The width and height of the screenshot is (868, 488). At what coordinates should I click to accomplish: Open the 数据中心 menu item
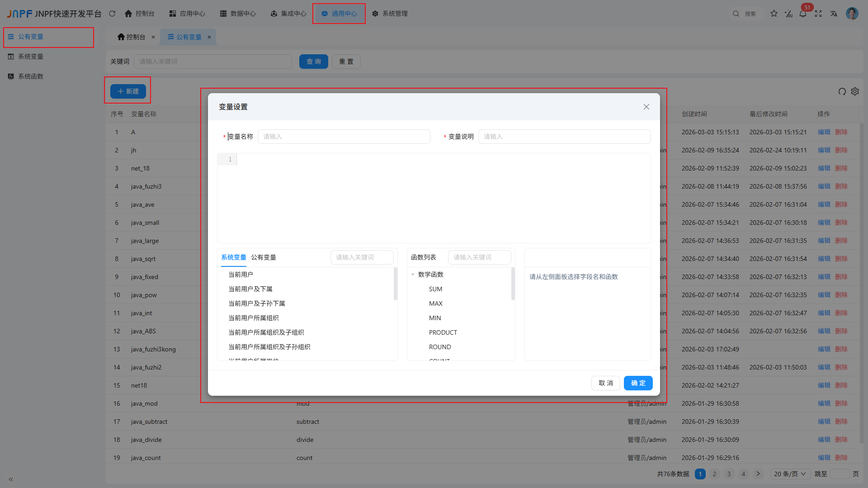[x=238, y=14]
